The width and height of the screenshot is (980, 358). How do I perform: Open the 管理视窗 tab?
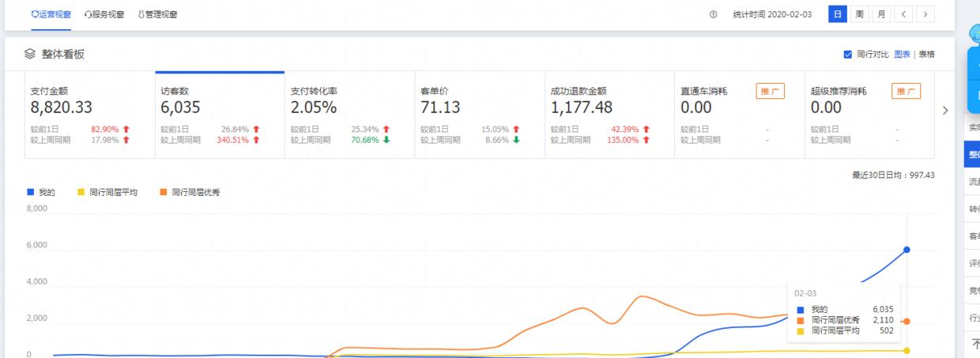[157, 14]
